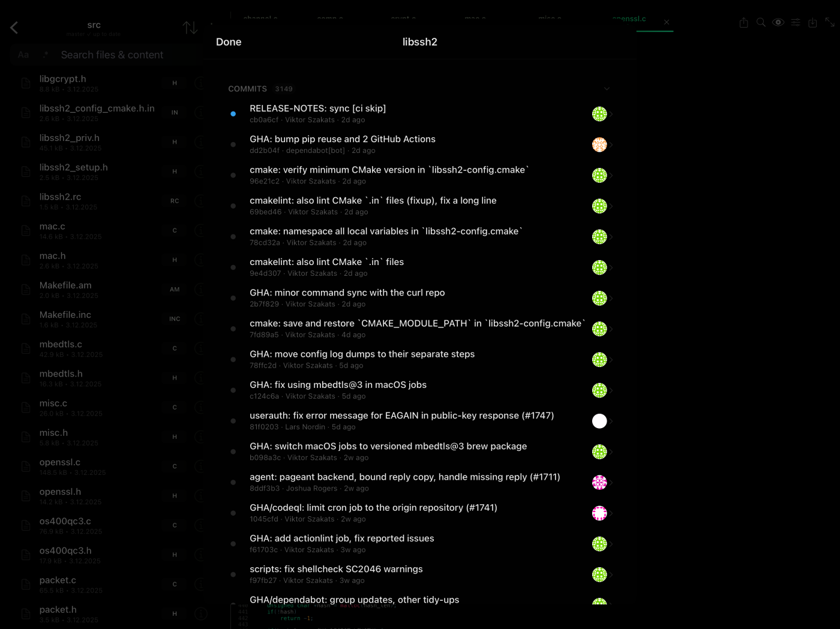Screen dimensions: 840x629
Task: Open repository search with magnifier icon
Action: [761, 22]
